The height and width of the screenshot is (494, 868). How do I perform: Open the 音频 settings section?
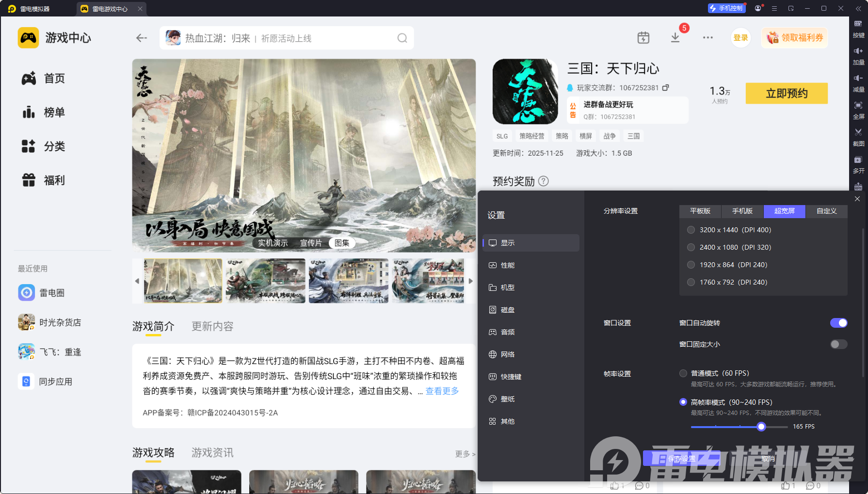531,332
